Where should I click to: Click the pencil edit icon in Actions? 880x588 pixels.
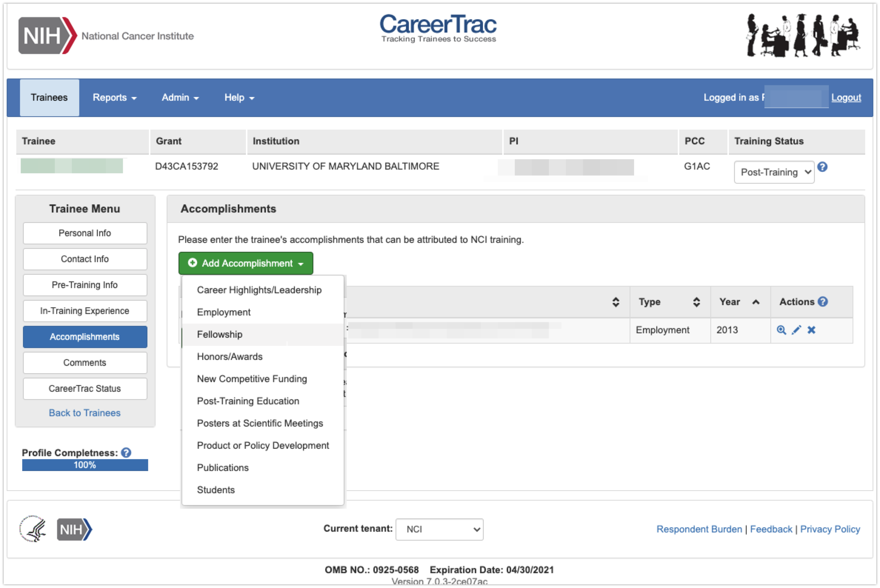796,330
